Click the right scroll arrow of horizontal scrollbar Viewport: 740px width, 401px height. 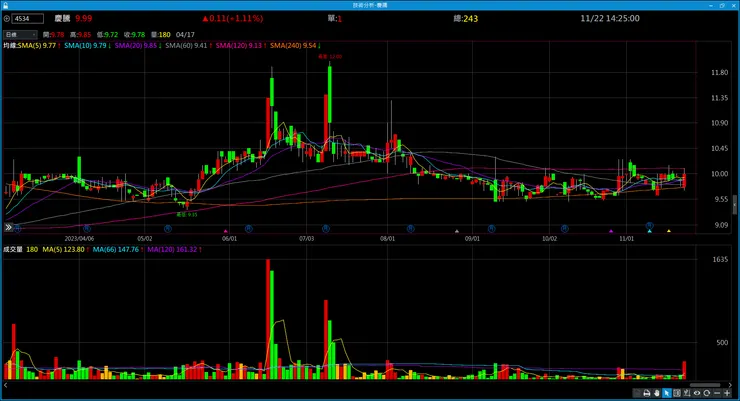point(730,385)
